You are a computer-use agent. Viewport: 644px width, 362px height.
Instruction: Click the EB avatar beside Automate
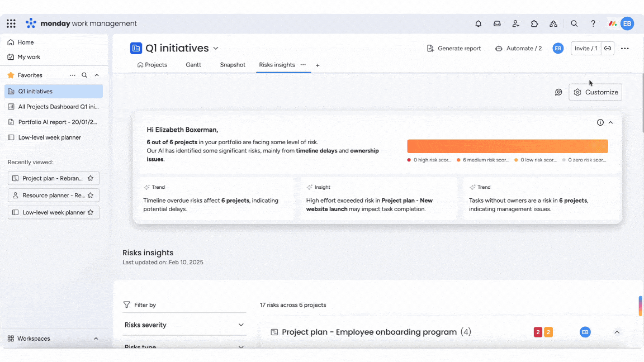tap(558, 49)
